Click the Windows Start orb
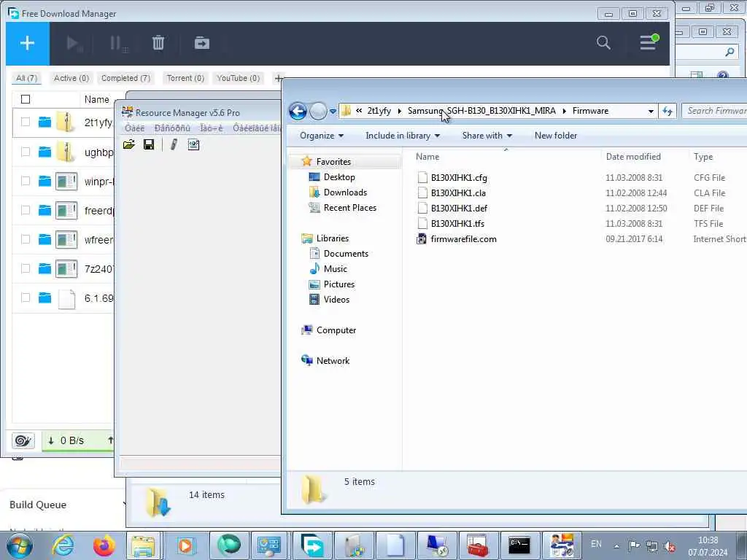Screen dimensions: 747x560 coord(19,545)
